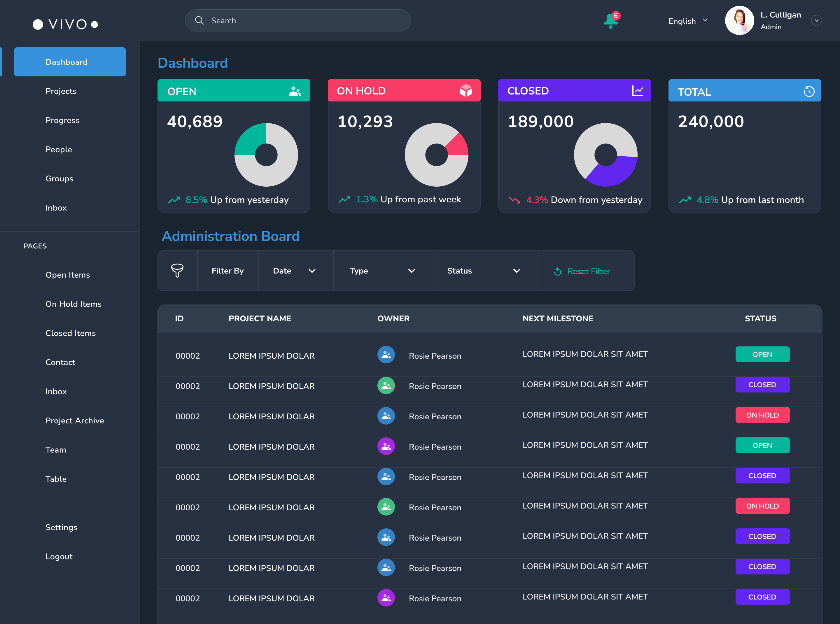Image resolution: width=840 pixels, height=624 pixels.
Task: Open the English language selector
Action: [x=687, y=21]
